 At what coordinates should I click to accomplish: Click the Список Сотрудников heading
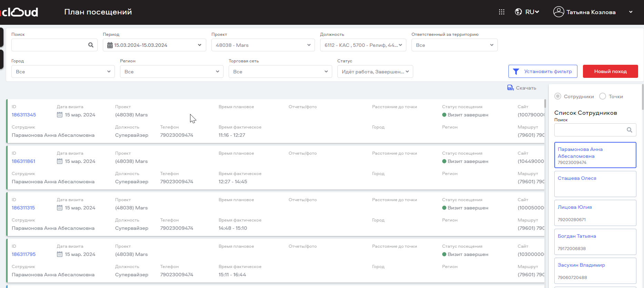click(x=586, y=113)
